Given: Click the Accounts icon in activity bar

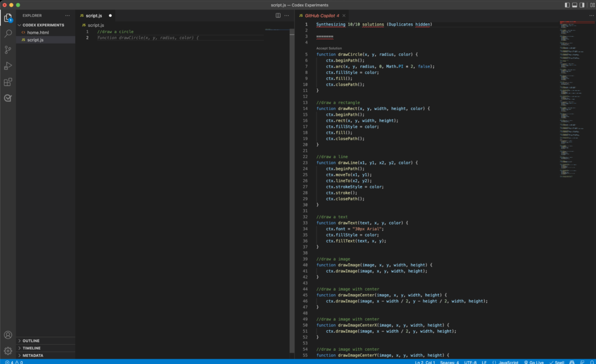Looking at the screenshot, I should [8, 335].
